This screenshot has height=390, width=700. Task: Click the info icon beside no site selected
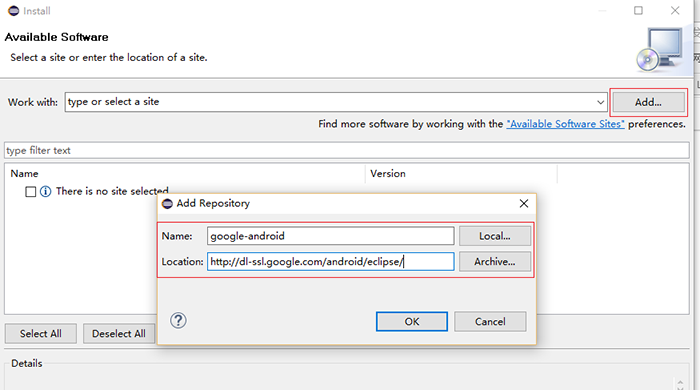pyautogui.click(x=46, y=191)
